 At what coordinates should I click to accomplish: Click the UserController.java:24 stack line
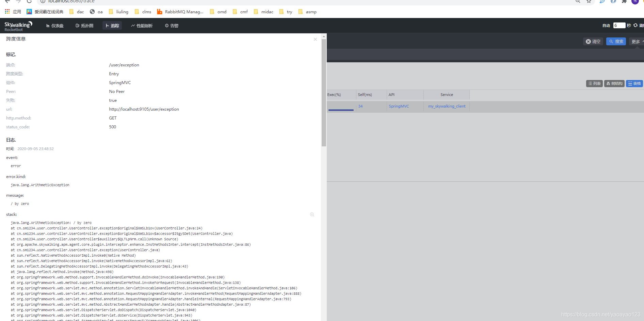click(x=107, y=228)
